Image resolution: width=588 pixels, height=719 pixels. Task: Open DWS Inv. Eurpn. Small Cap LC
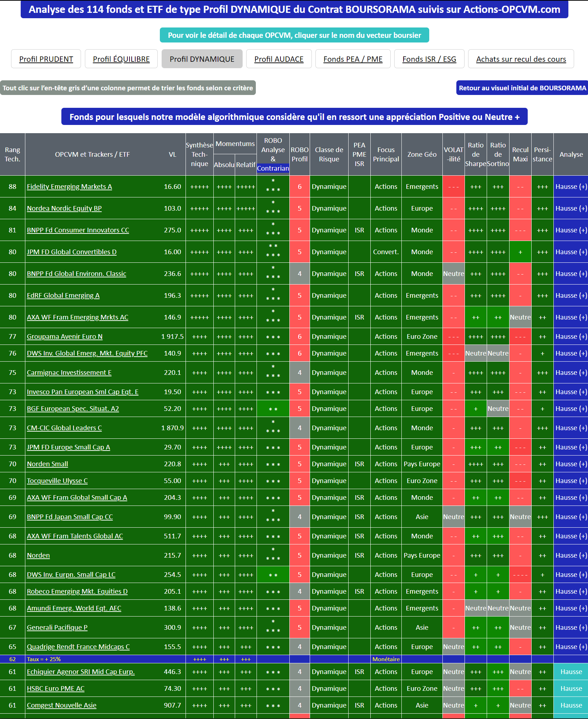71,574
